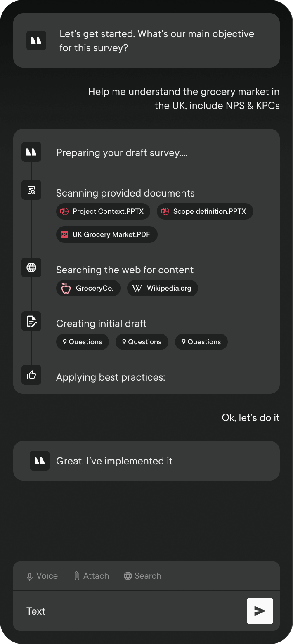The height and width of the screenshot is (644, 293).
Task: Click the globe web search step icon
Action: coord(31,268)
